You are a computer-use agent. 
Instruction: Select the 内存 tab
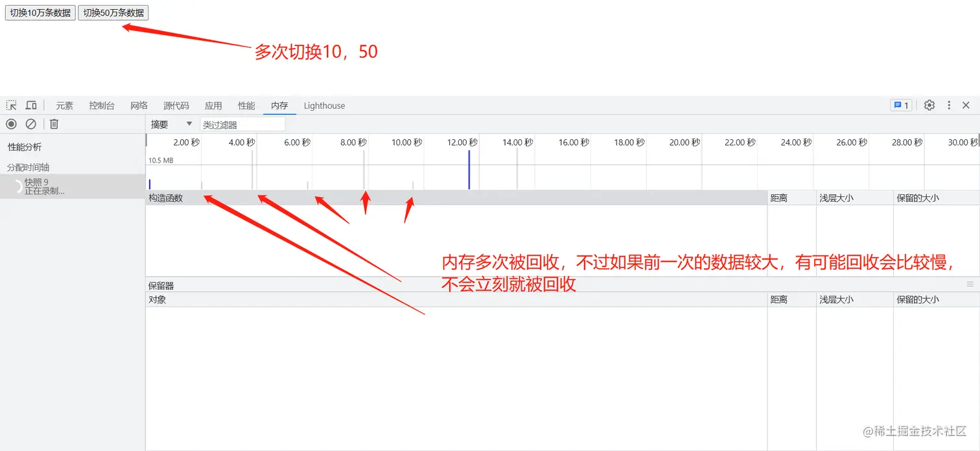[279, 106]
